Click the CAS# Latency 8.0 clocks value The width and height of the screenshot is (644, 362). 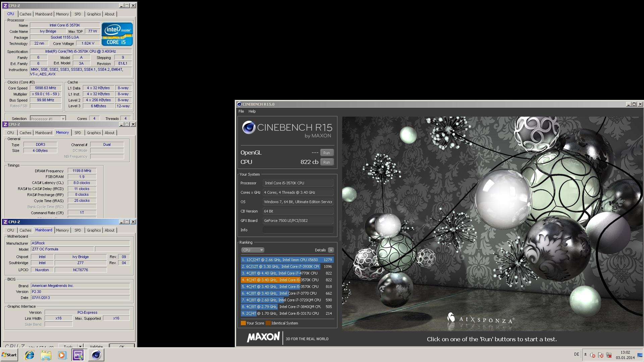[x=82, y=183]
